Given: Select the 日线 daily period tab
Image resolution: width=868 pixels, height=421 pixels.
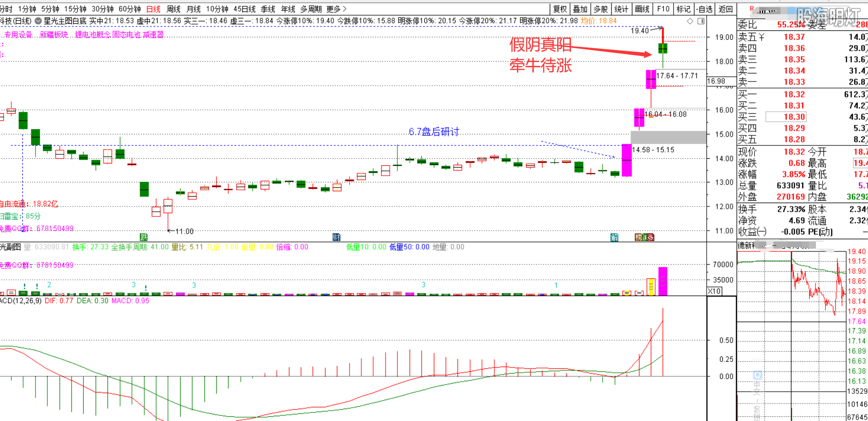Looking at the screenshot, I should [153, 9].
